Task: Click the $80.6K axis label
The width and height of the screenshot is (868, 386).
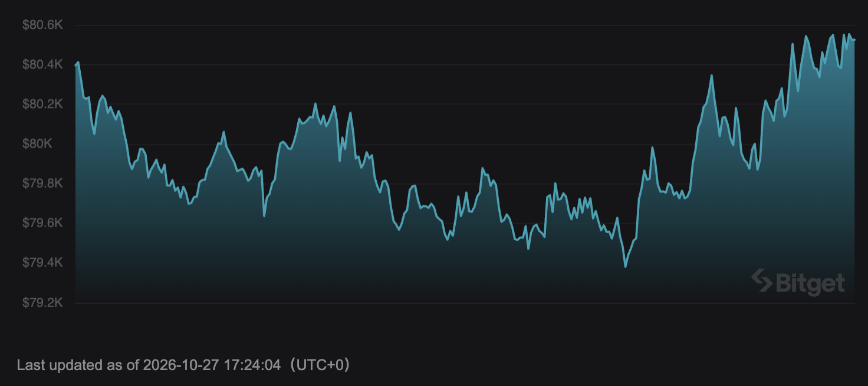Action: pos(42,25)
